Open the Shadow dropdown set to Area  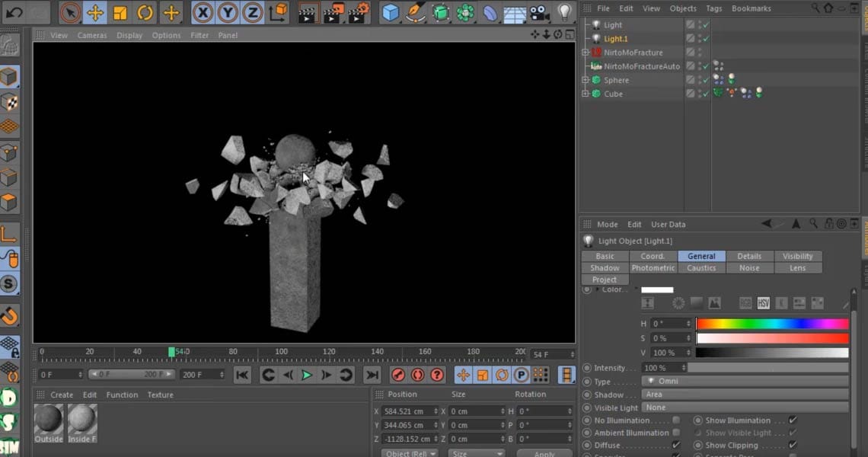745,395
